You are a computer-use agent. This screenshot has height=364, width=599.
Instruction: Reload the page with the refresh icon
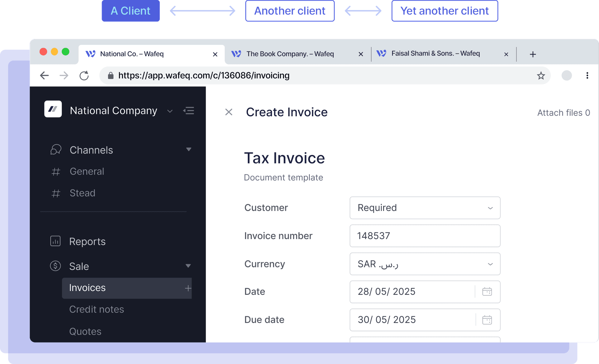84,75
